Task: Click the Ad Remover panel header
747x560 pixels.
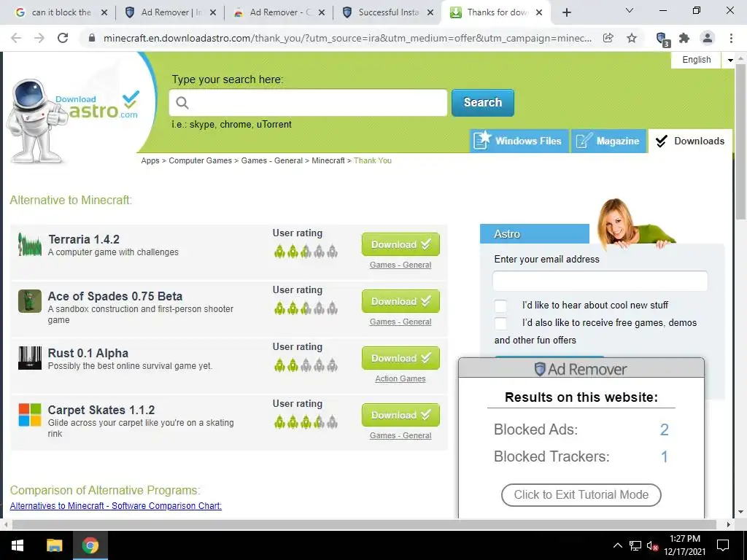Action: (x=581, y=368)
